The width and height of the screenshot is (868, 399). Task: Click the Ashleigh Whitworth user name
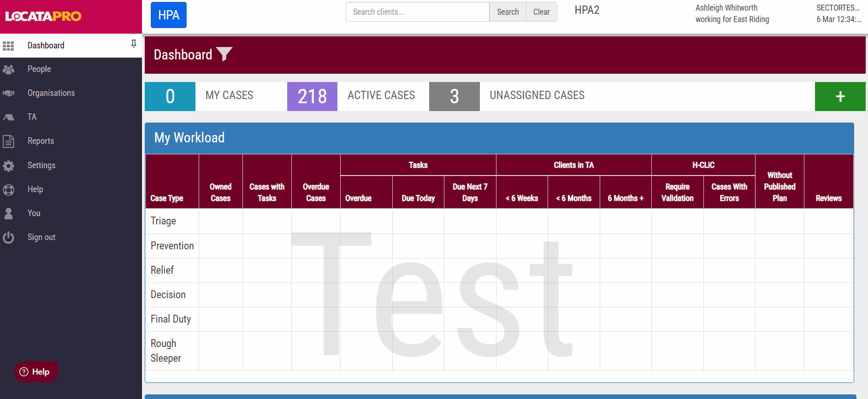click(x=726, y=8)
